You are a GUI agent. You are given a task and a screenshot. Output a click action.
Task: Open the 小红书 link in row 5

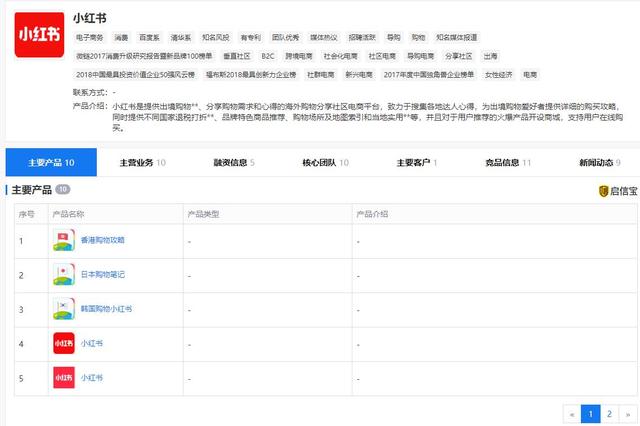pyautogui.click(x=91, y=377)
